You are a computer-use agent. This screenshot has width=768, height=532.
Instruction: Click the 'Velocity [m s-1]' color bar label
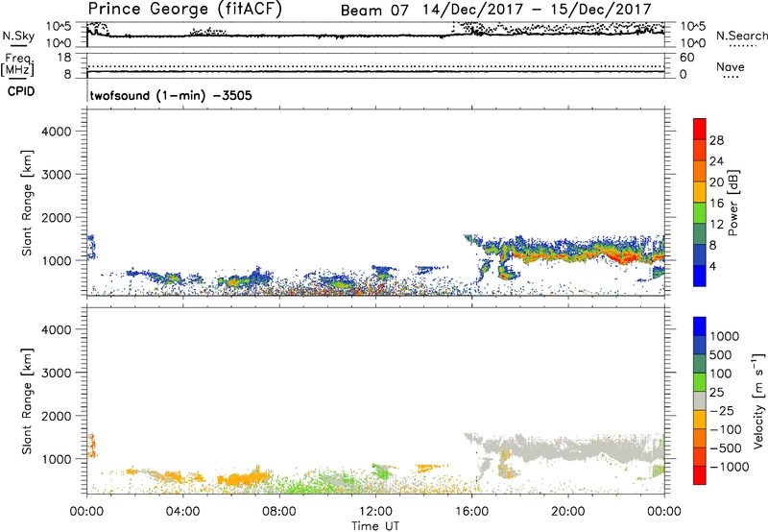click(x=758, y=400)
